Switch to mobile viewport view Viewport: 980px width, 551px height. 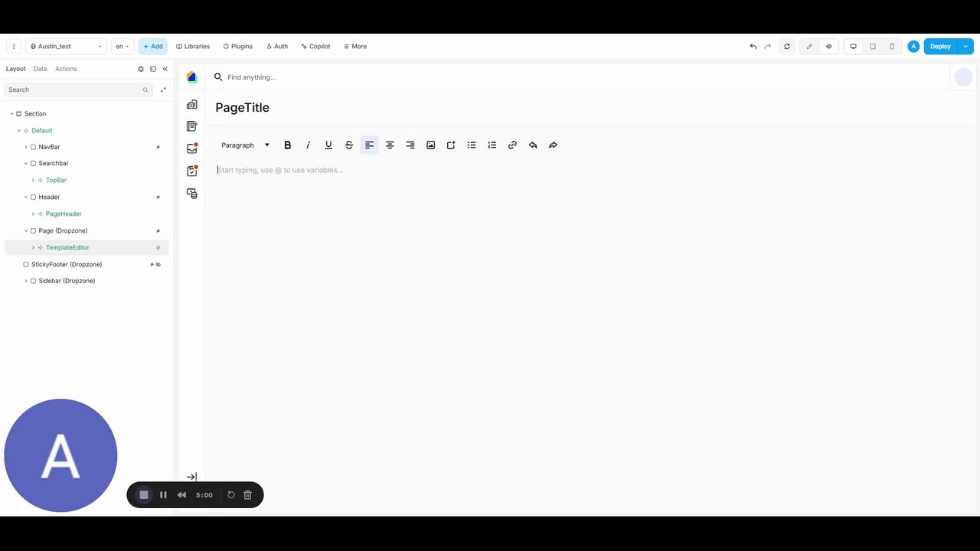pos(892,47)
